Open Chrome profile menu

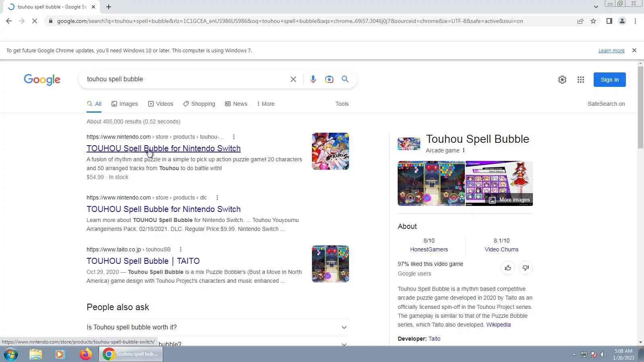622,21
